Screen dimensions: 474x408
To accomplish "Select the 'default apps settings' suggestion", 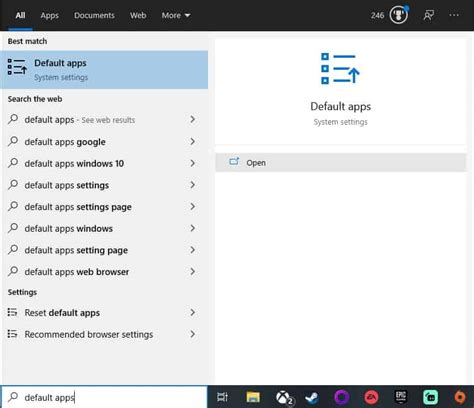I will [67, 185].
